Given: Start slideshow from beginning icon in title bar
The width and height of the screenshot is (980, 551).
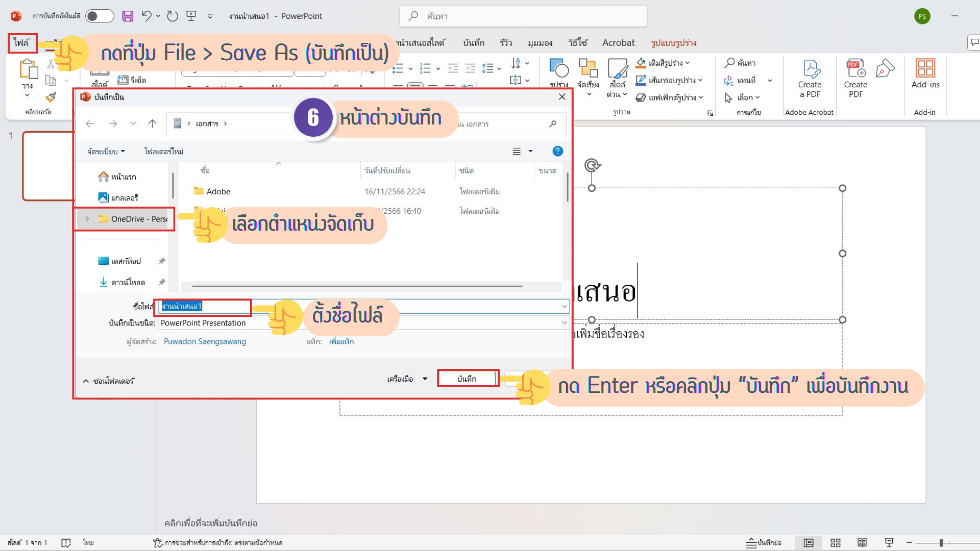Looking at the screenshot, I should [191, 16].
